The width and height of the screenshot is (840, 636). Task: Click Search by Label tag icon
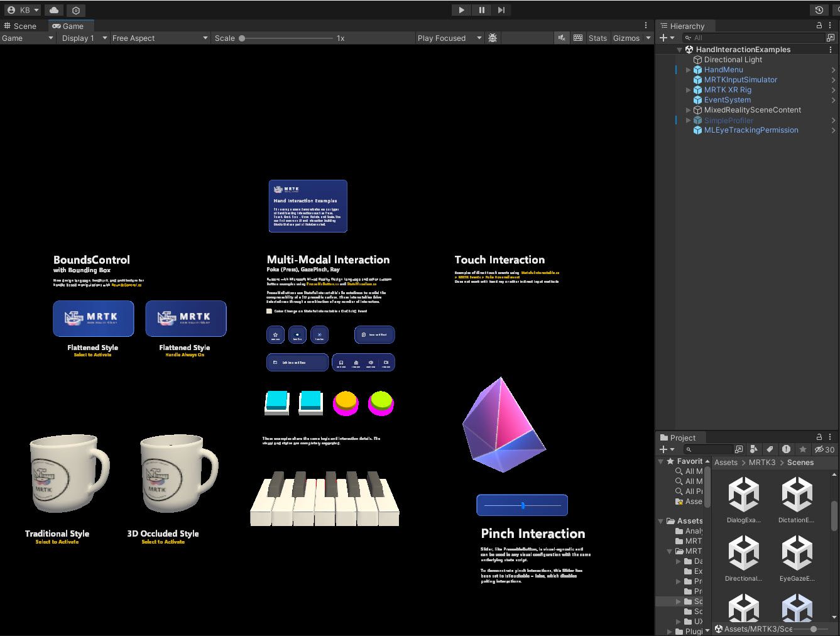[770, 449]
